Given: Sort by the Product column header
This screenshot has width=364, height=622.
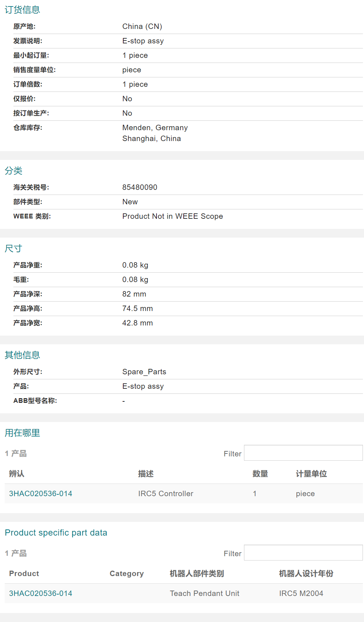Looking at the screenshot, I should point(24,574).
